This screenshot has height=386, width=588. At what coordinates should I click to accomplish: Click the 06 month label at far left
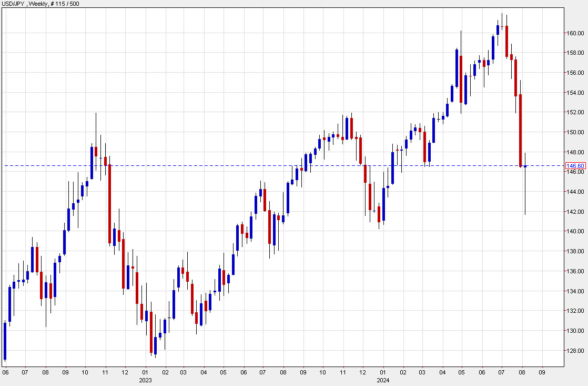[6, 372]
